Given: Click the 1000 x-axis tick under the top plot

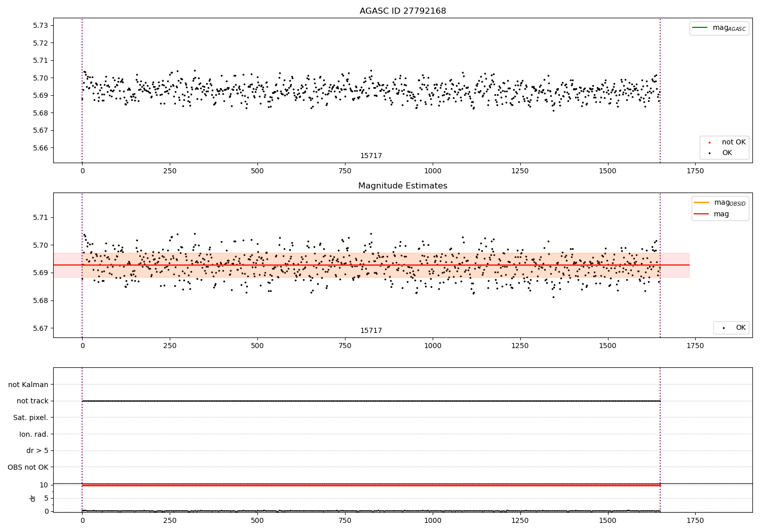Looking at the screenshot, I should click(x=433, y=171).
